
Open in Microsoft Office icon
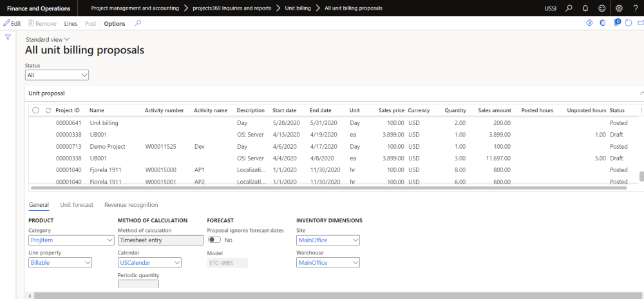[603, 23]
